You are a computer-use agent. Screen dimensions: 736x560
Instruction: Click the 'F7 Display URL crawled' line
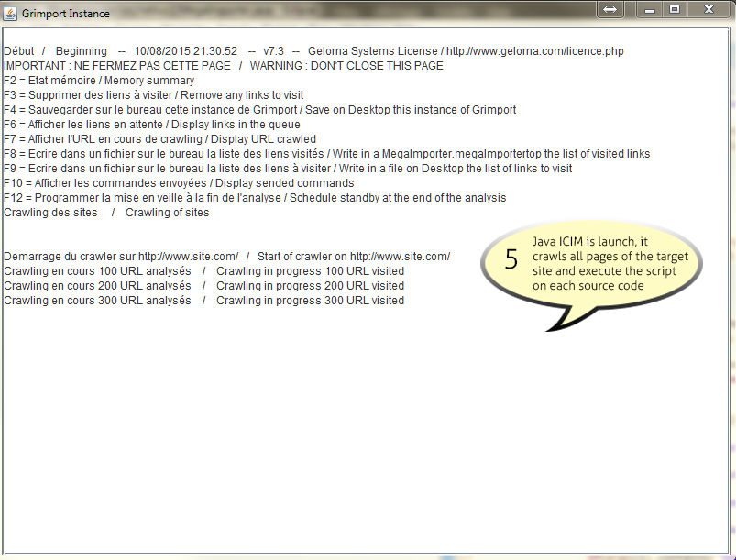tap(160, 139)
